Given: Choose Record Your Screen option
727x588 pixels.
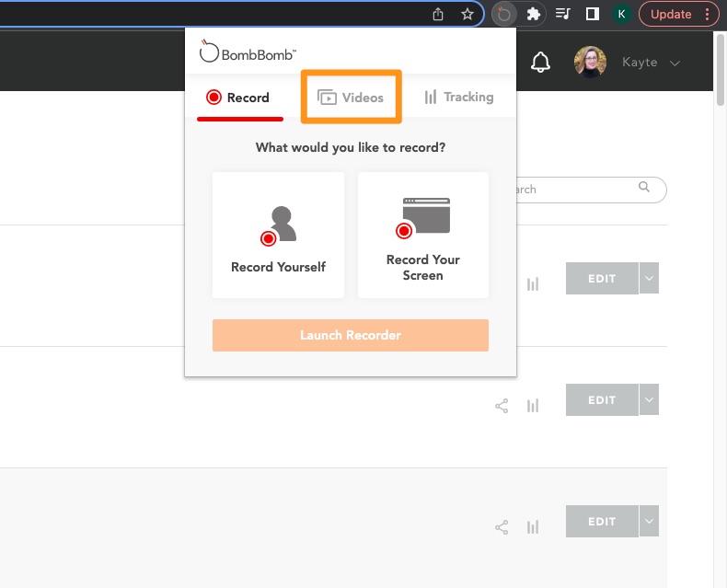Looking at the screenshot, I should [422, 235].
